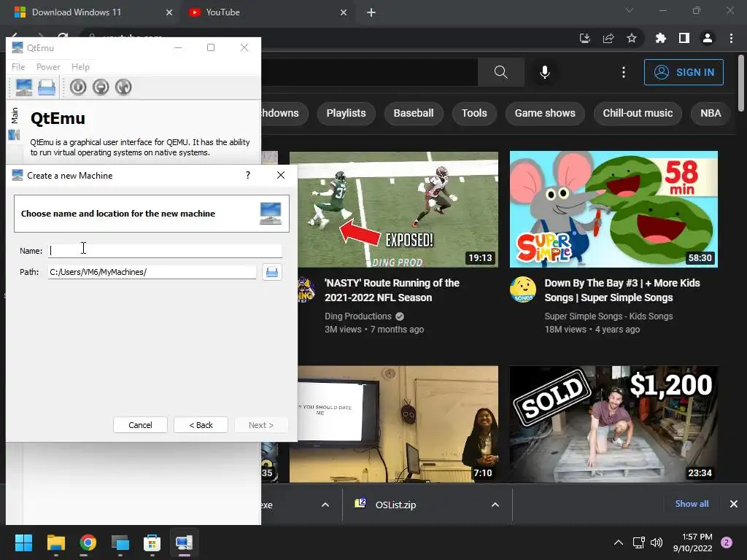The image size is (747, 560).
Task: Click the SIGN IN button on YouTube
Action: click(x=684, y=72)
